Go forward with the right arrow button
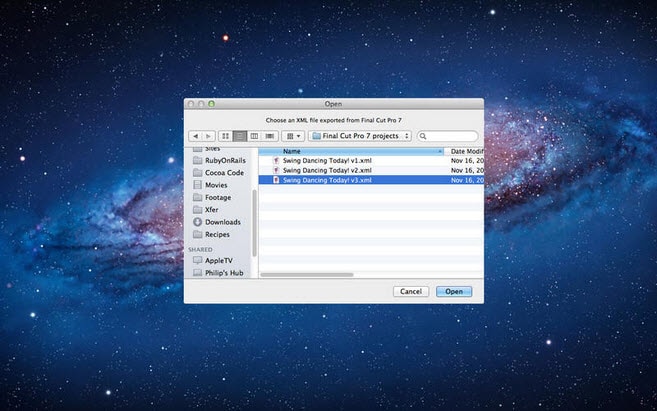Screen dimensions: 657x411 (209, 136)
